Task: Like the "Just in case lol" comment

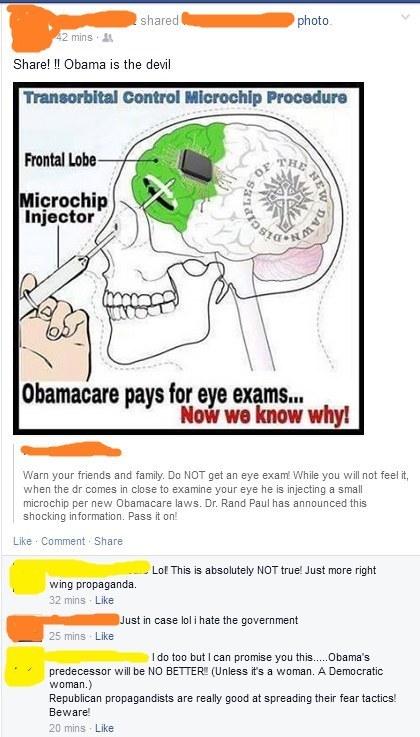Action: [x=104, y=636]
